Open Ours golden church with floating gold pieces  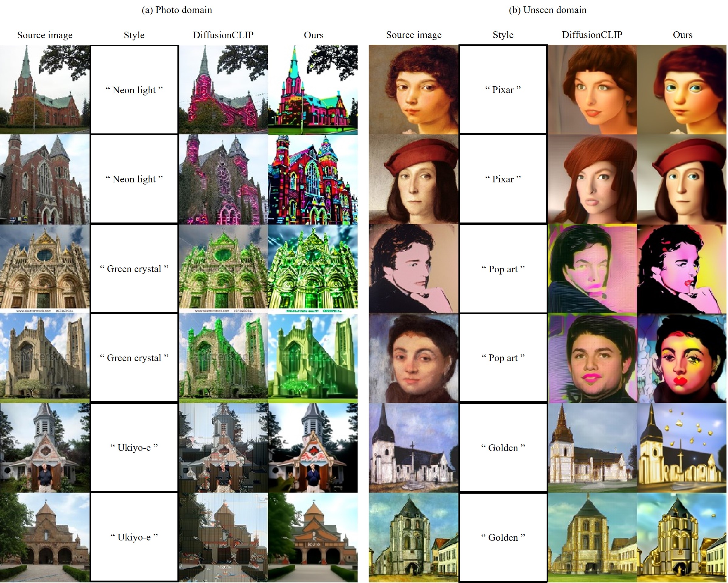click(x=682, y=448)
